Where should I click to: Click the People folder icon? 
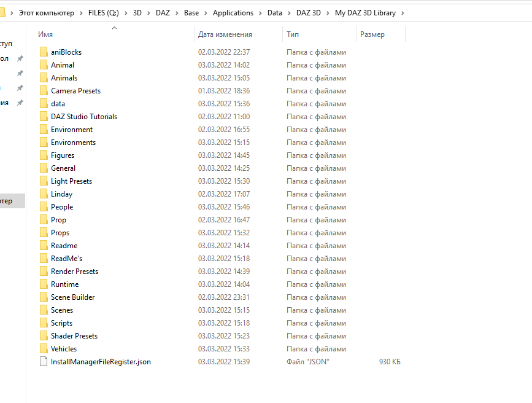point(44,207)
